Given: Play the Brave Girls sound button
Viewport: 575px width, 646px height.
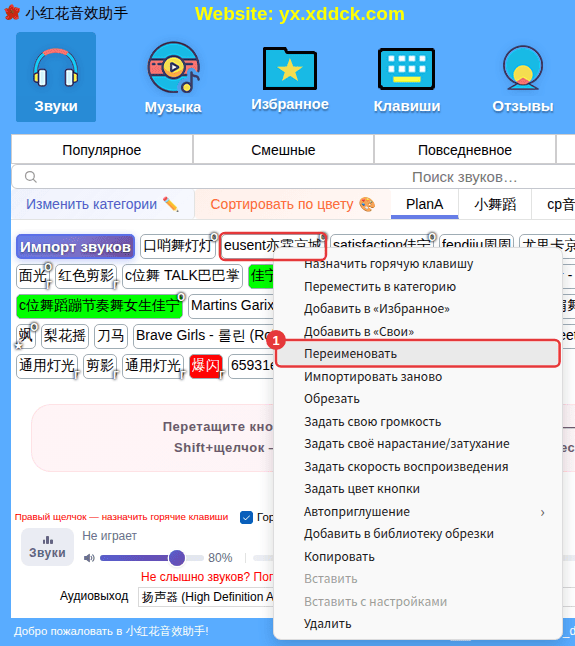Looking at the screenshot, I should [x=203, y=336].
